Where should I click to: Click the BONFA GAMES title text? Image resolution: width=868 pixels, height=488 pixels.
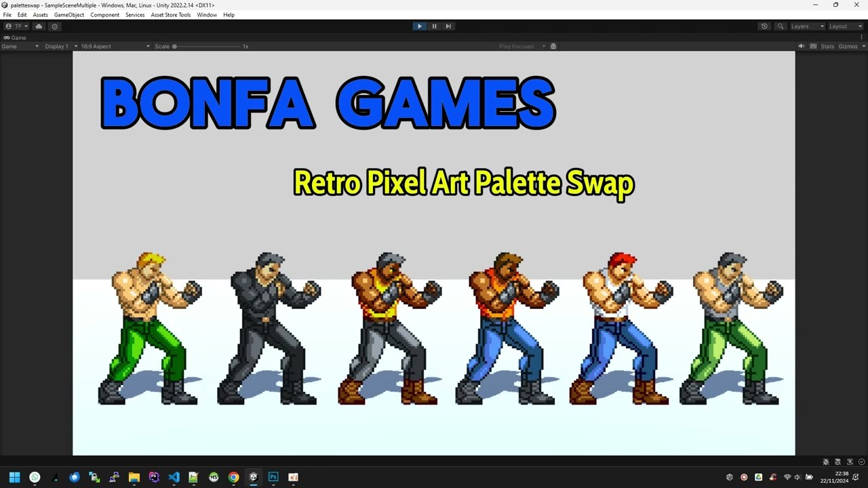tap(328, 102)
